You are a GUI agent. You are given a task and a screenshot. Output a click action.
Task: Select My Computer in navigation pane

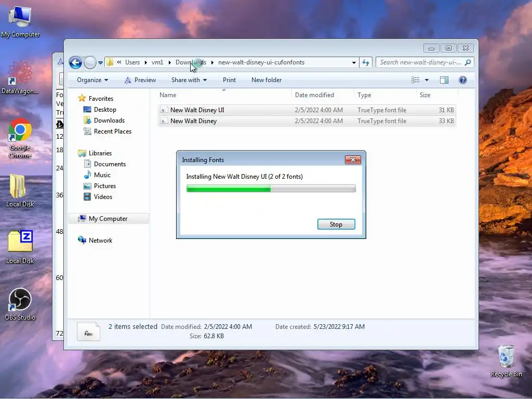pos(108,219)
